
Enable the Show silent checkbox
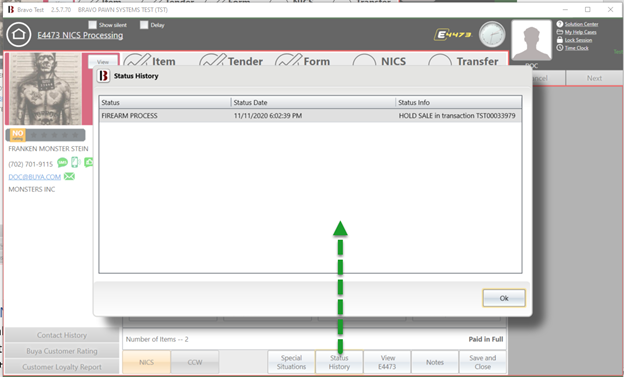click(92, 25)
